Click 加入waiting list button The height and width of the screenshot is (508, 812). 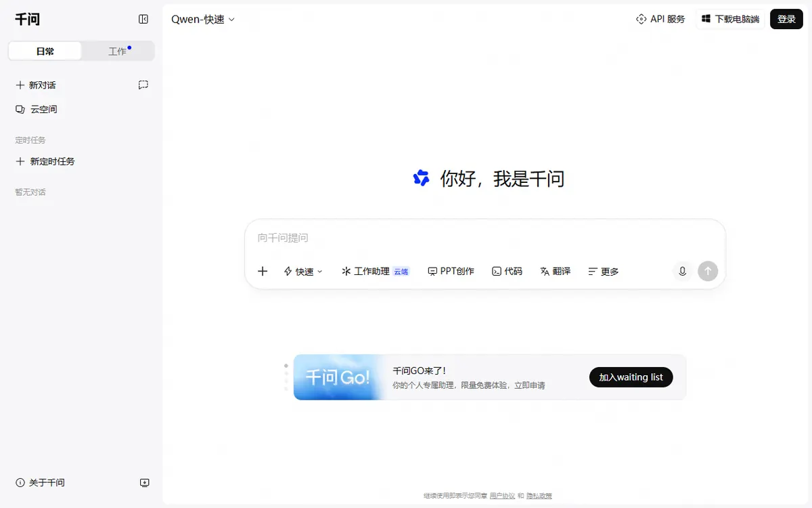631,377
